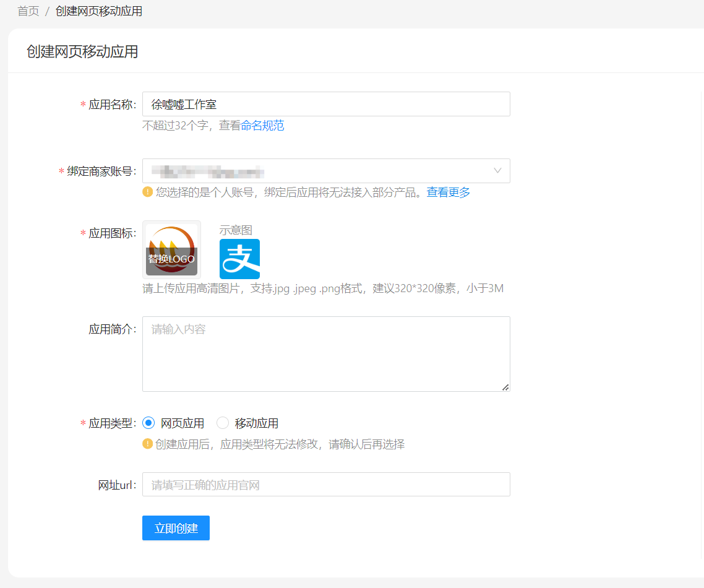704x588 pixels.
Task: Focus the 应用名称 input with 徐嘘嘘工作室
Action: (326, 104)
